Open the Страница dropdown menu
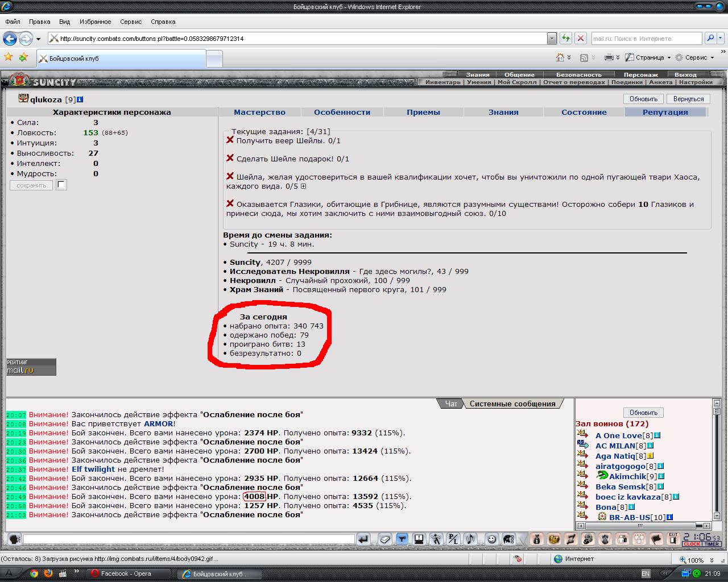The height and width of the screenshot is (582, 728). [648, 57]
